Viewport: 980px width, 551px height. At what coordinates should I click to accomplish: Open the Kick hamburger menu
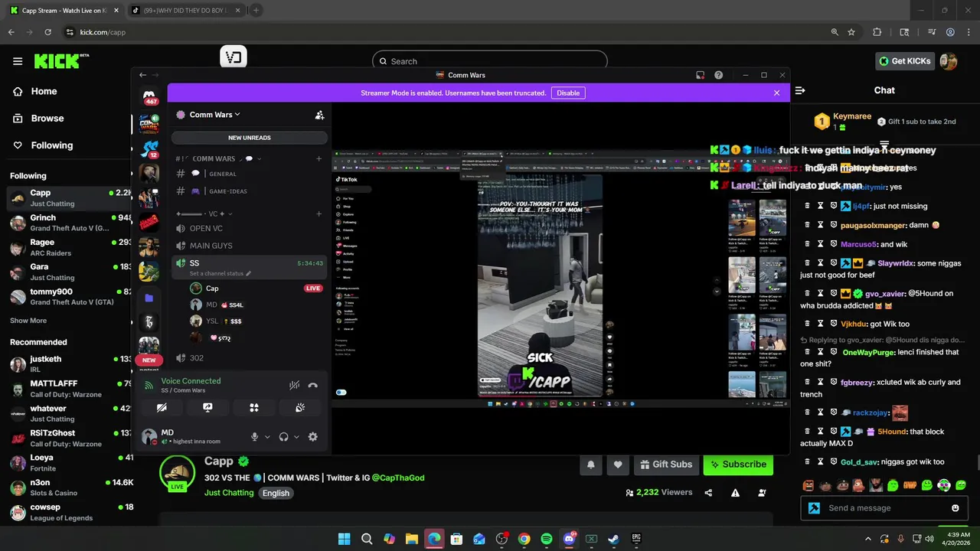18,61
